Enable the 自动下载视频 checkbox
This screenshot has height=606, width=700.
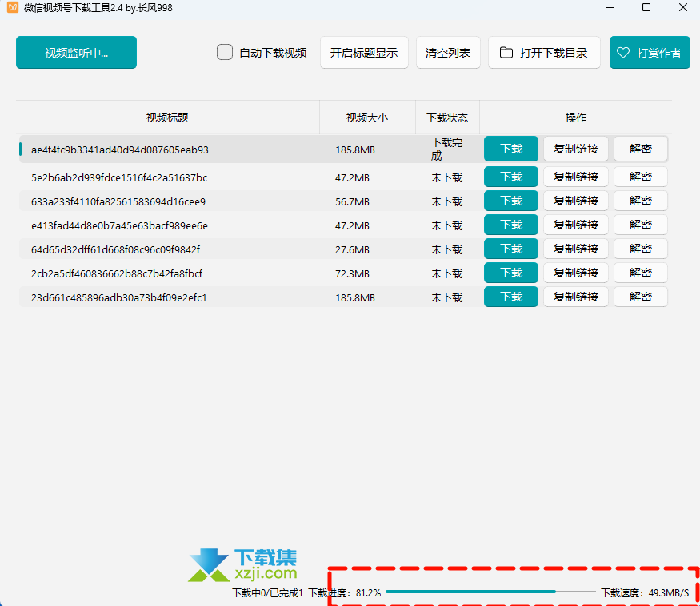[x=225, y=52]
